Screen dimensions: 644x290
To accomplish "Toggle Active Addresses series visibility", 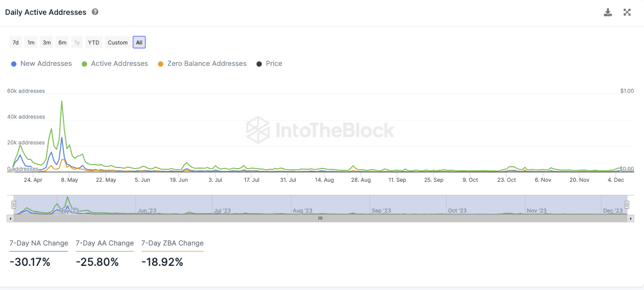I will (115, 64).
